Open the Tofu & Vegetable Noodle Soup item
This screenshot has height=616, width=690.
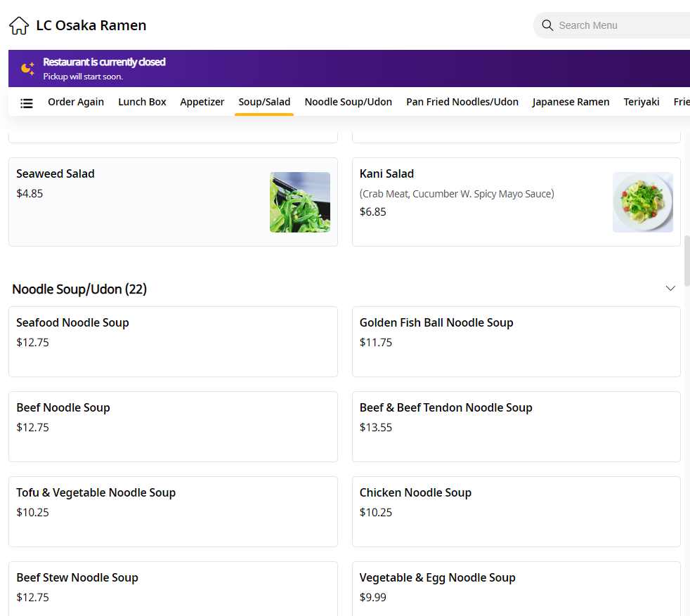point(173,511)
